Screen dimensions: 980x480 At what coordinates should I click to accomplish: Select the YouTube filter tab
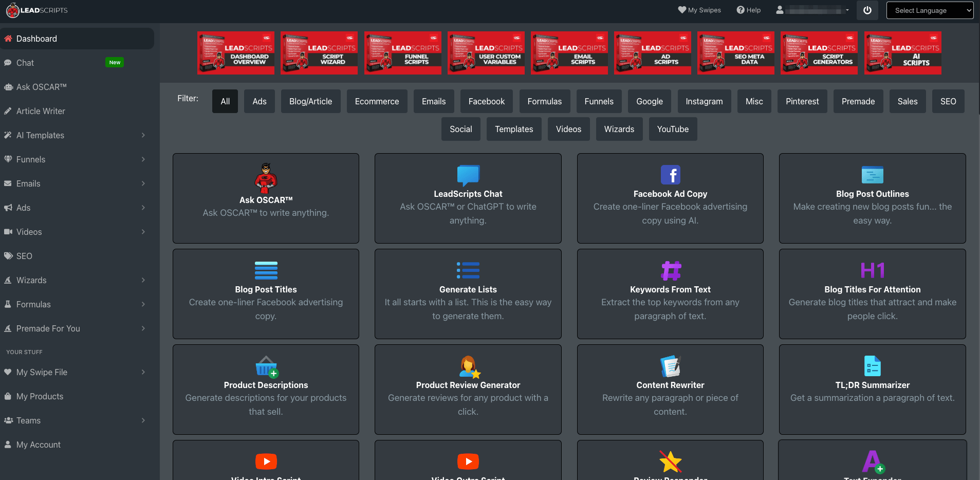pyautogui.click(x=672, y=129)
